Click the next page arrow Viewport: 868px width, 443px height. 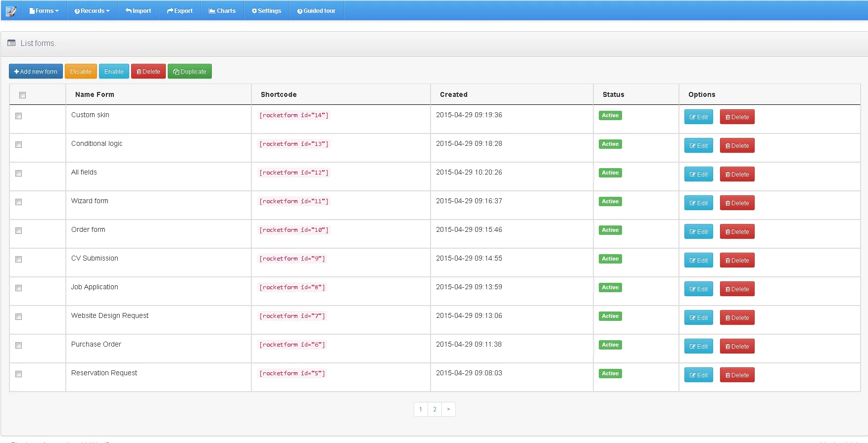448,409
